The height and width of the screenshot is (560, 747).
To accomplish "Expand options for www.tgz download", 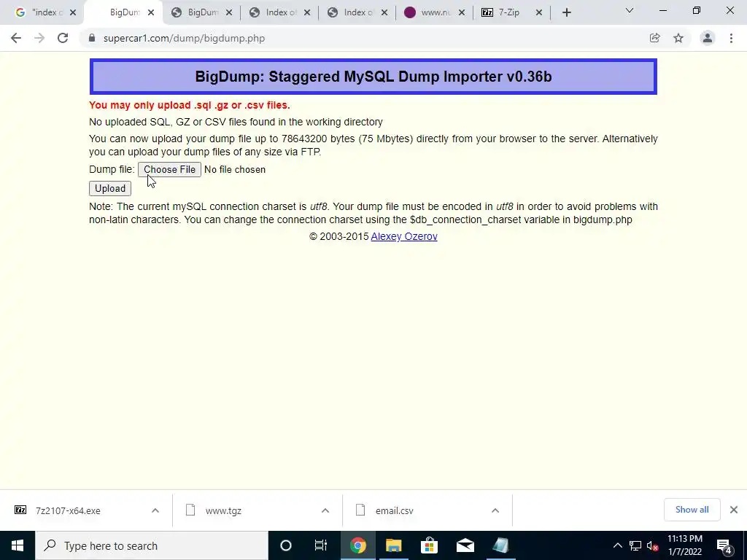I will [x=325, y=510].
